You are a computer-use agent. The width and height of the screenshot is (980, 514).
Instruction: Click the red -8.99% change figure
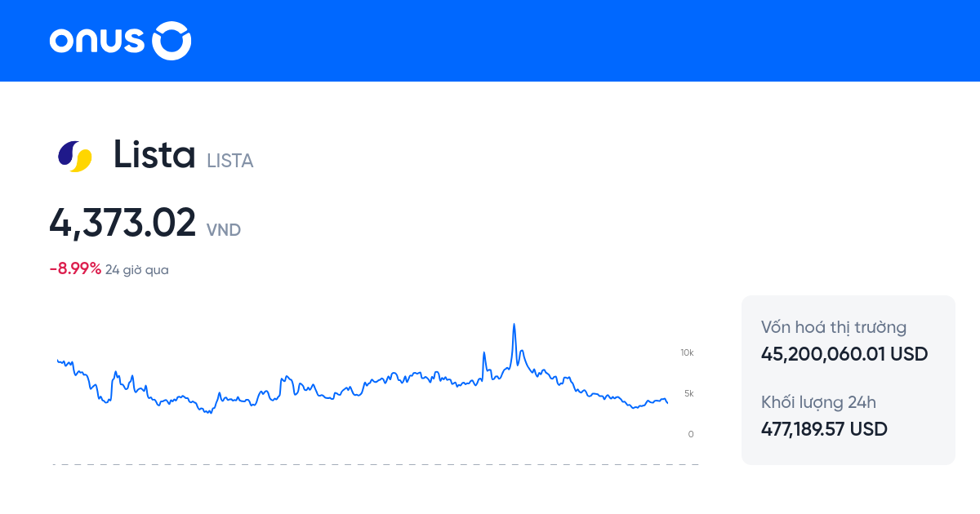(75, 269)
